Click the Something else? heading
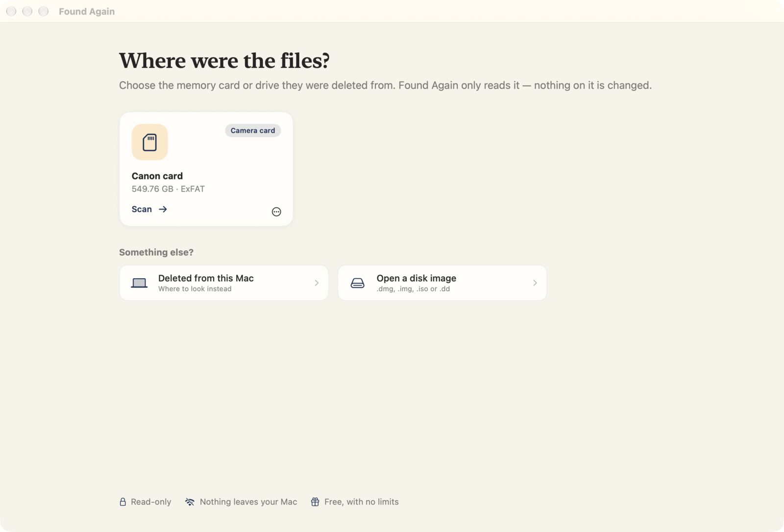Viewport: 784px width, 532px height. 156,252
